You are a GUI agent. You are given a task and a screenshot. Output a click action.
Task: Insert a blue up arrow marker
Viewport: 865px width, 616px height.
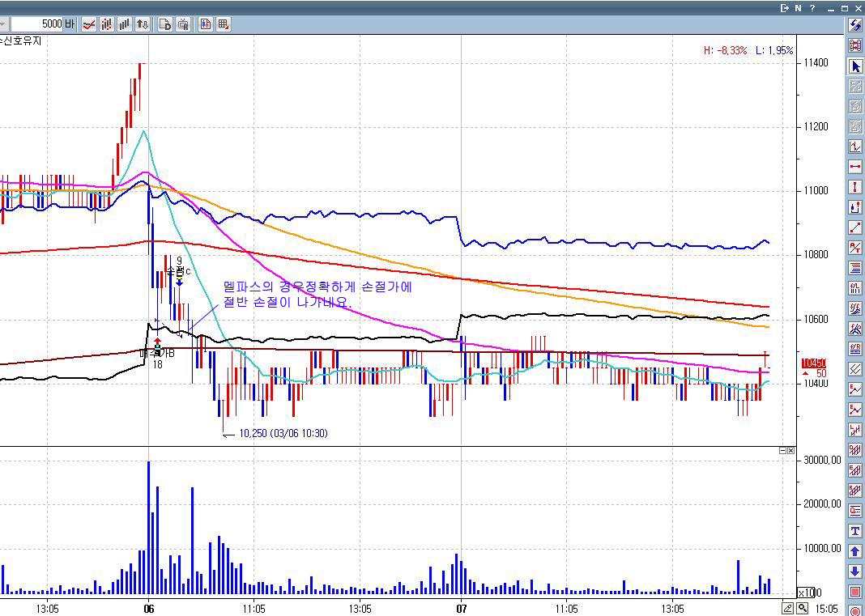(x=855, y=551)
